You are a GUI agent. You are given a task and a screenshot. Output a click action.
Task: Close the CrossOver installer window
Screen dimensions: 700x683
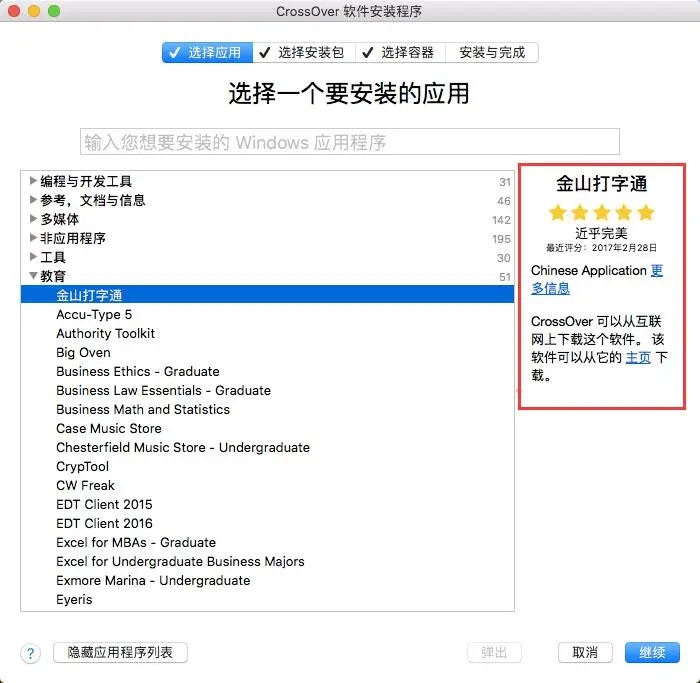pyautogui.click(x=14, y=11)
